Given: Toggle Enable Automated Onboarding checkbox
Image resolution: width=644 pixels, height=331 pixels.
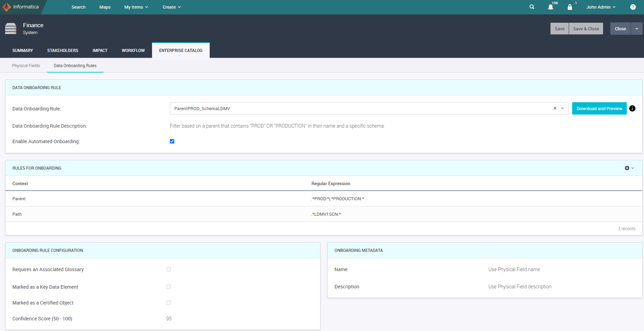Looking at the screenshot, I should tap(172, 141).
